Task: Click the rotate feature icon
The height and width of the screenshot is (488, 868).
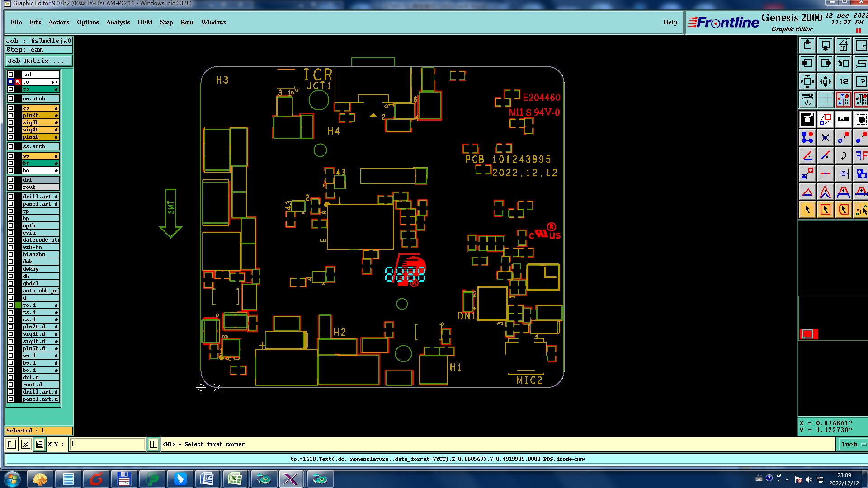Action: 843,156
